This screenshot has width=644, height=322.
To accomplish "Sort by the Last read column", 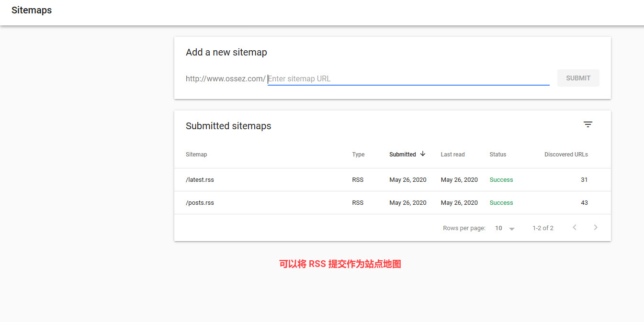I will (x=452, y=155).
